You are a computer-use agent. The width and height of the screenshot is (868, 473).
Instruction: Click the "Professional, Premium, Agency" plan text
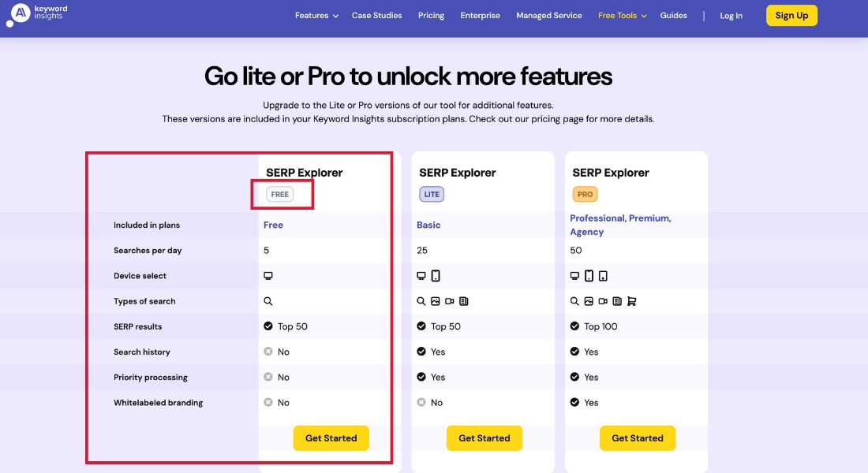620,225
